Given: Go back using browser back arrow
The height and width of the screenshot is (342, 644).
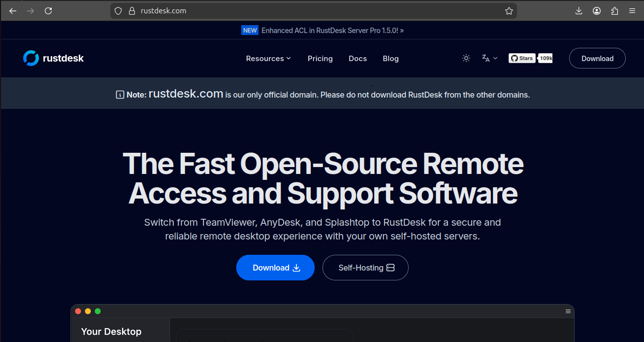Looking at the screenshot, I should [13, 11].
